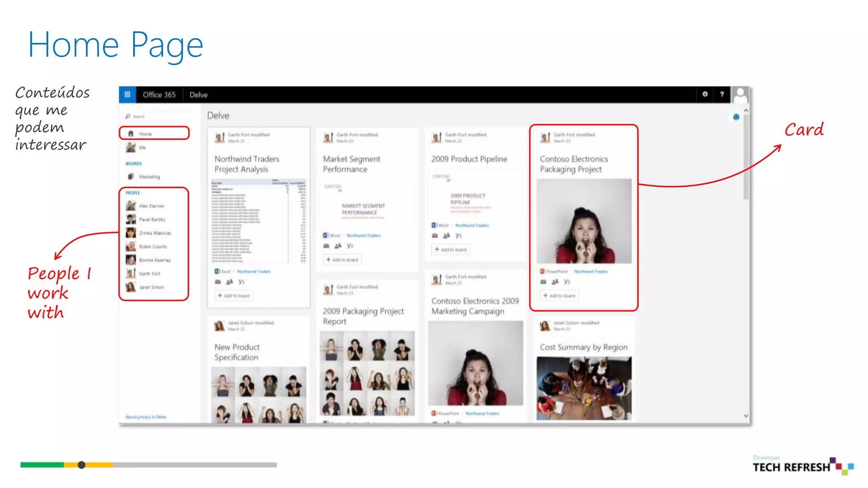The image size is (868, 488).
Task: Open Cost Summary by Region thumbnail
Action: [x=584, y=388]
